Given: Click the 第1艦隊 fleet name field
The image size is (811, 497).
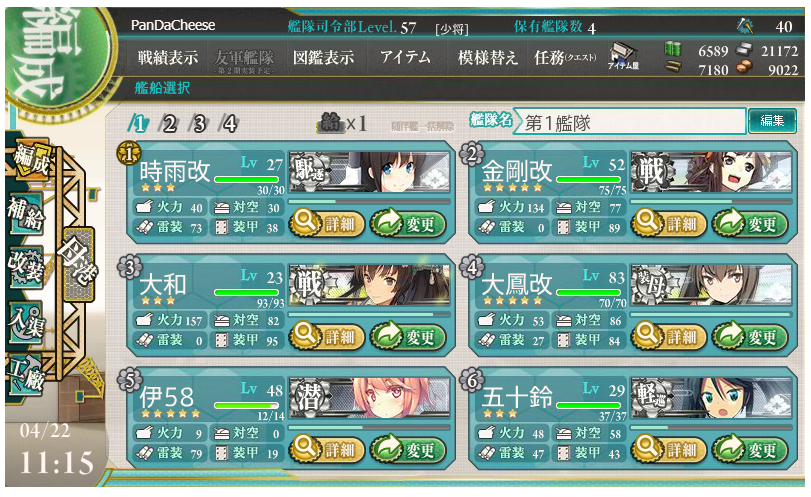Looking at the screenshot, I should pos(629,123).
